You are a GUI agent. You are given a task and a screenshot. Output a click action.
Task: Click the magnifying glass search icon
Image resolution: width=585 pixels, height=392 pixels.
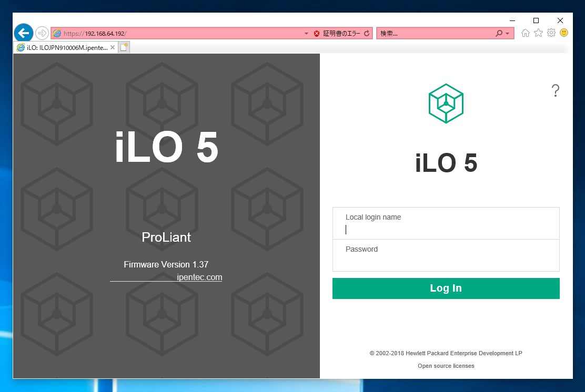tap(499, 33)
